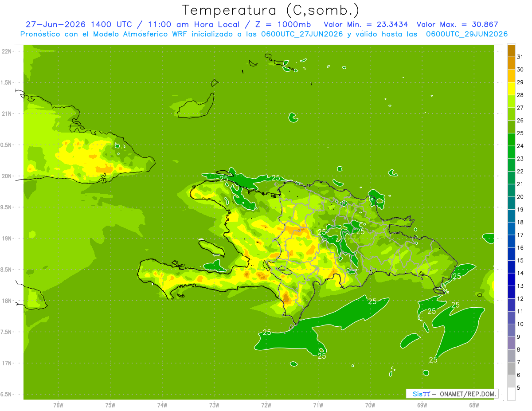Pick the dark blue swatch between 12 and 13
This screenshot has height=411, width=532.
[511, 292]
